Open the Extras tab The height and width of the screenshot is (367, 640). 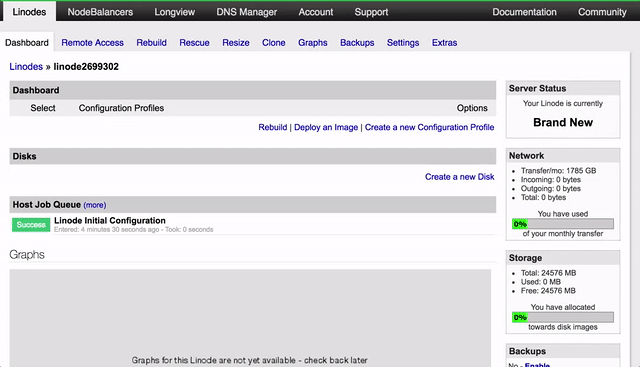pyautogui.click(x=444, y=42)
